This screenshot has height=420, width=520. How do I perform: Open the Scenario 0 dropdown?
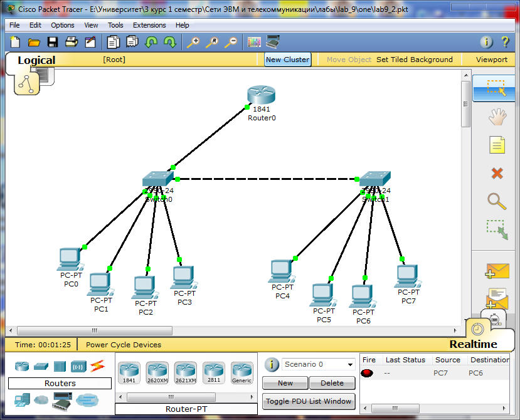[x=319, y=364]
